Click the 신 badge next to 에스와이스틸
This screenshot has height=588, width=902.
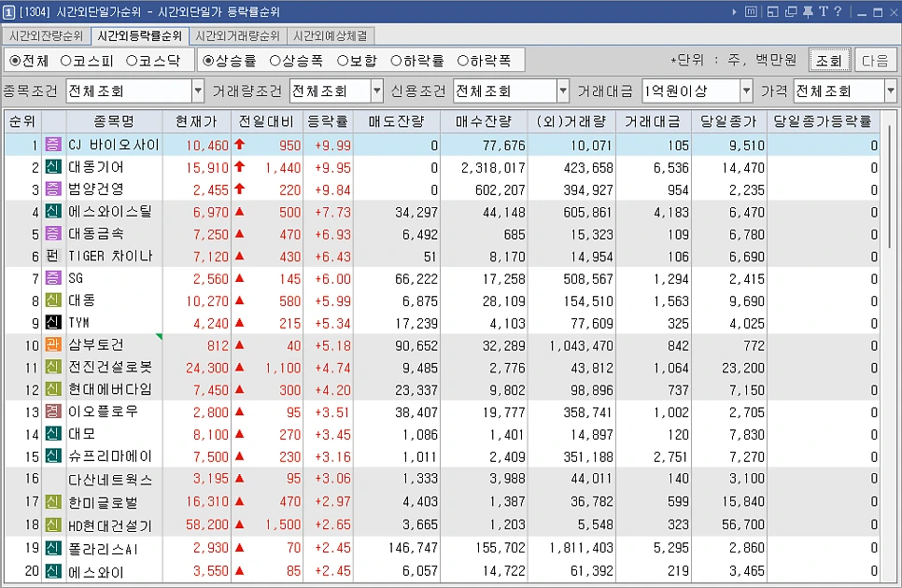pos(53,211)
